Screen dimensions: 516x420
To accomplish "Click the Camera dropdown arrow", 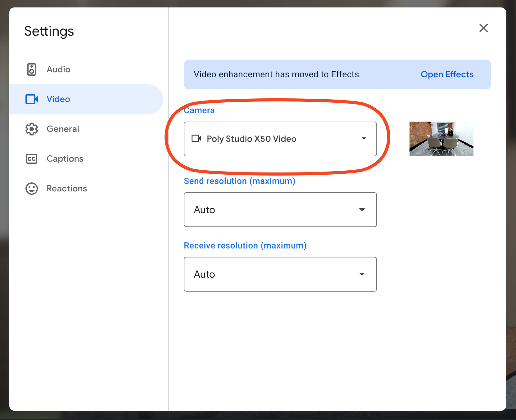I will coord(364,139).
